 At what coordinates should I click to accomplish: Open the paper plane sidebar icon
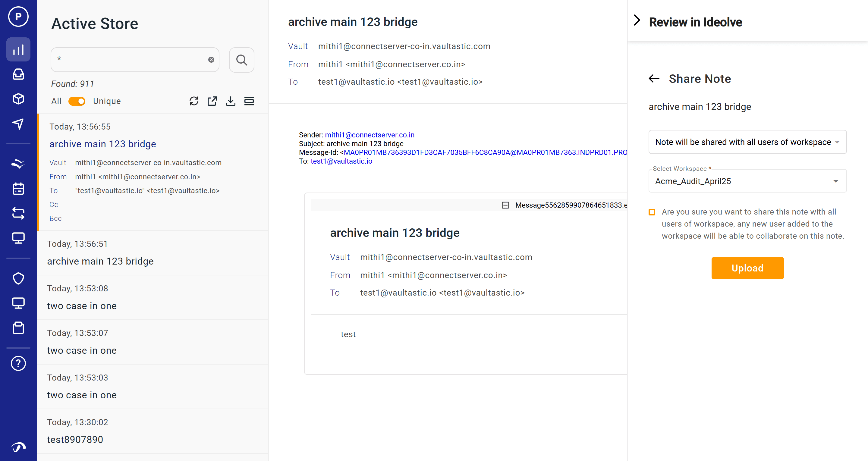pyautogui.click(x=18, y=124)
